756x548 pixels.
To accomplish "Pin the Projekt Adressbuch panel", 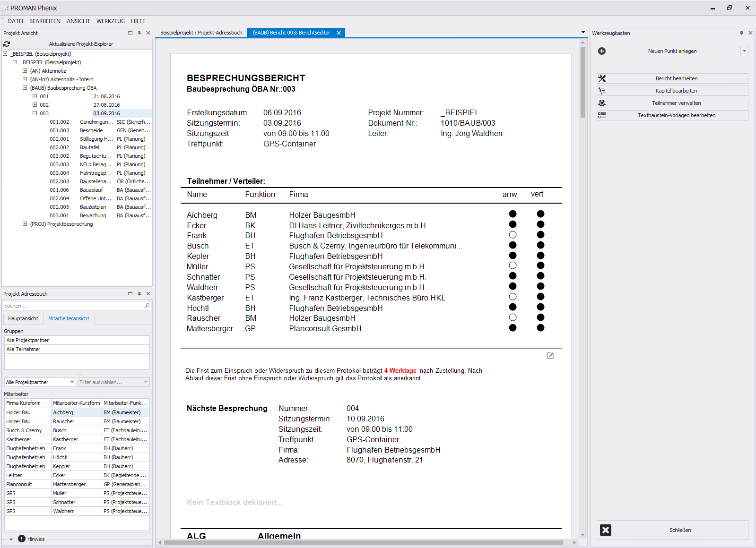I will (x=139, y=294).
